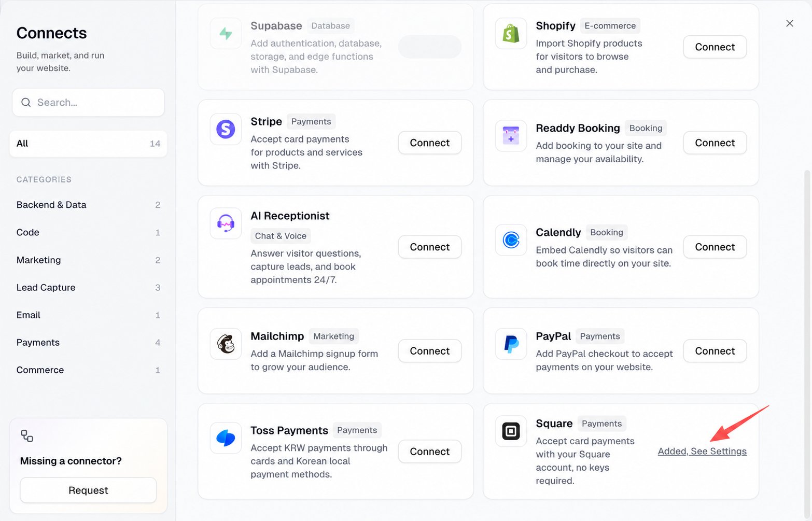
Task: Click the Shopify shopping bag icon
Action: (x=511, y=34)
